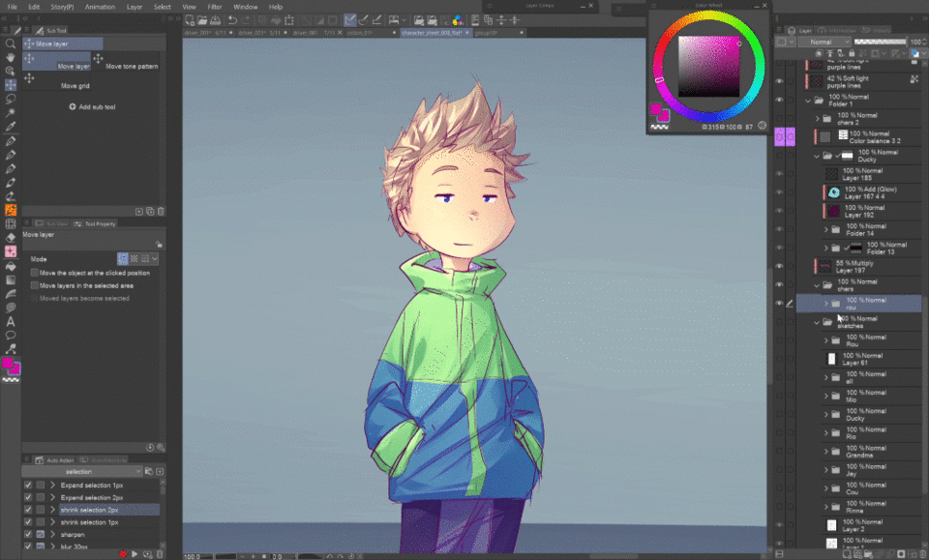Open the File menu
The height and width of the screenshot is (560, 929).
tap(12, 7)
